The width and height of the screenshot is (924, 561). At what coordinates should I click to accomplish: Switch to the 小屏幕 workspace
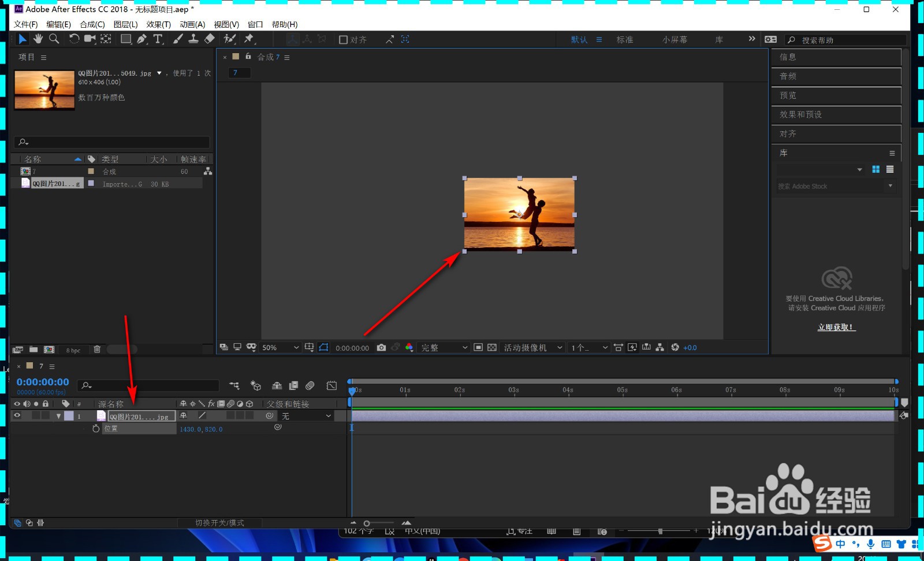(675, 39)
